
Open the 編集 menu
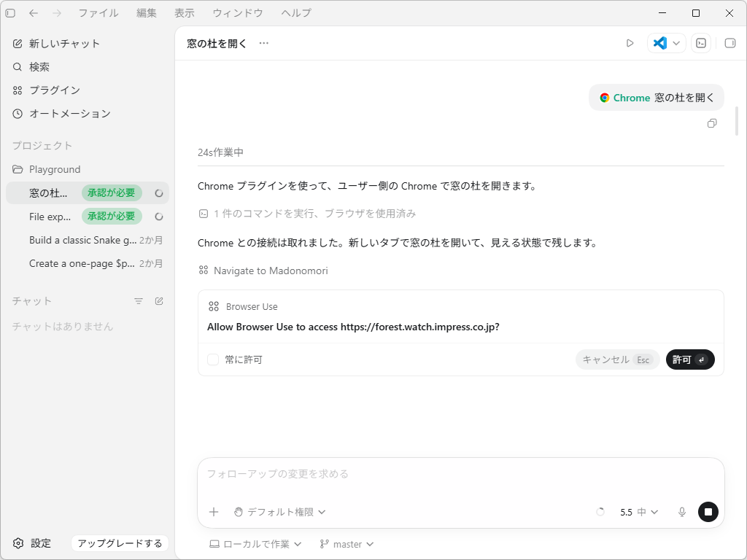pyautogui.click(x=146, y=13)
